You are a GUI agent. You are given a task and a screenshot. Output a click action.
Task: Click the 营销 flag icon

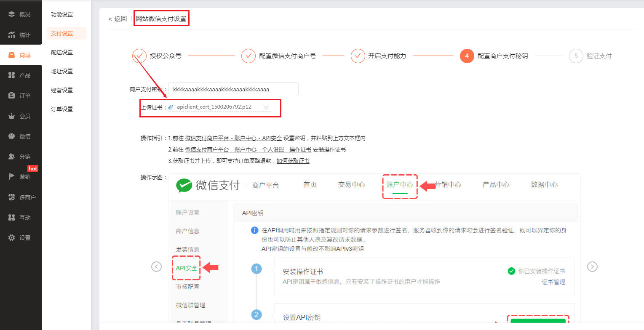pos(12,177)
